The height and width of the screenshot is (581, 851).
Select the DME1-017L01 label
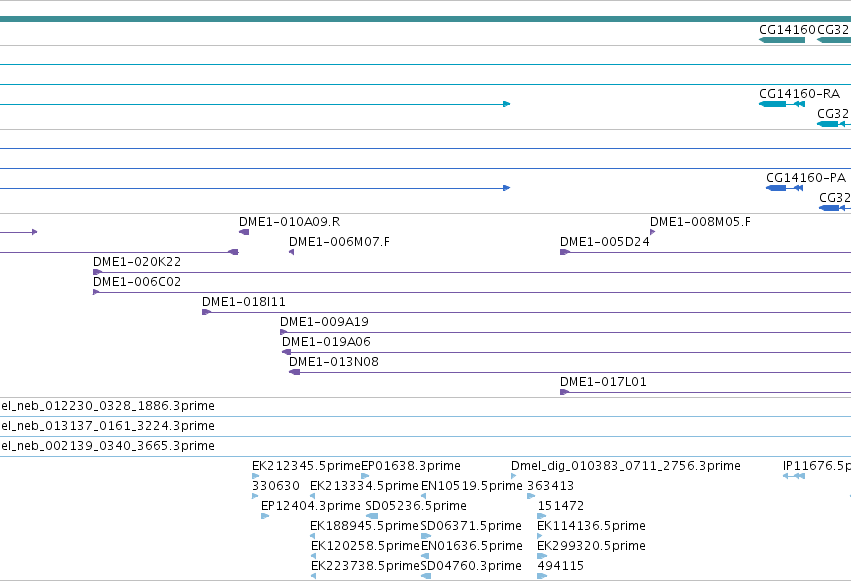(x=603, y=382)
